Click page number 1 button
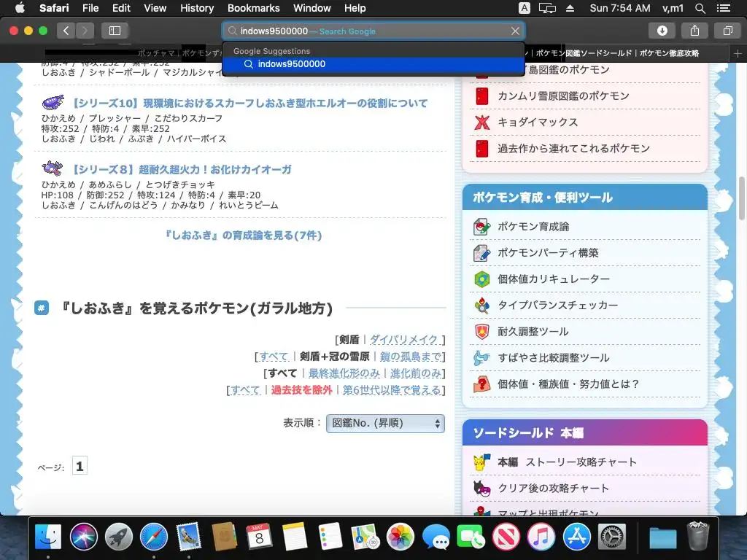 [80, 466]
